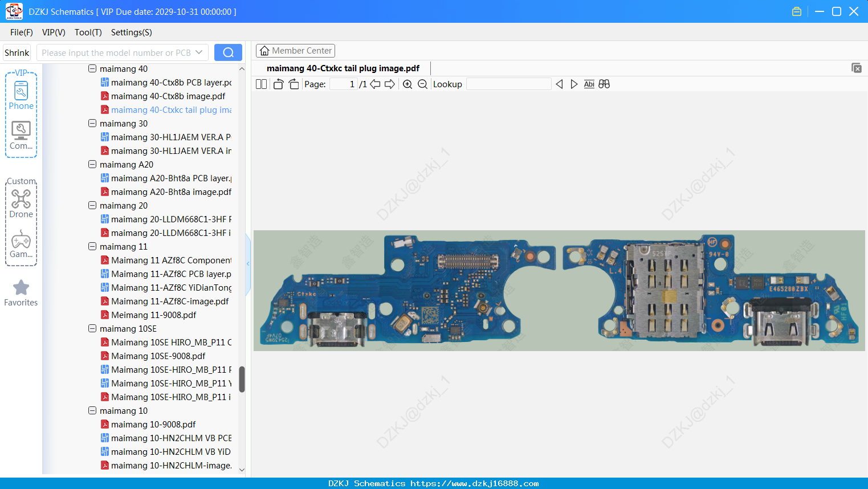The height and width of the screenshot is (489, 868).
Task: Open Maimang 10SE HIRO_MB_P11 first PDF file
Action: pos(166,343)
